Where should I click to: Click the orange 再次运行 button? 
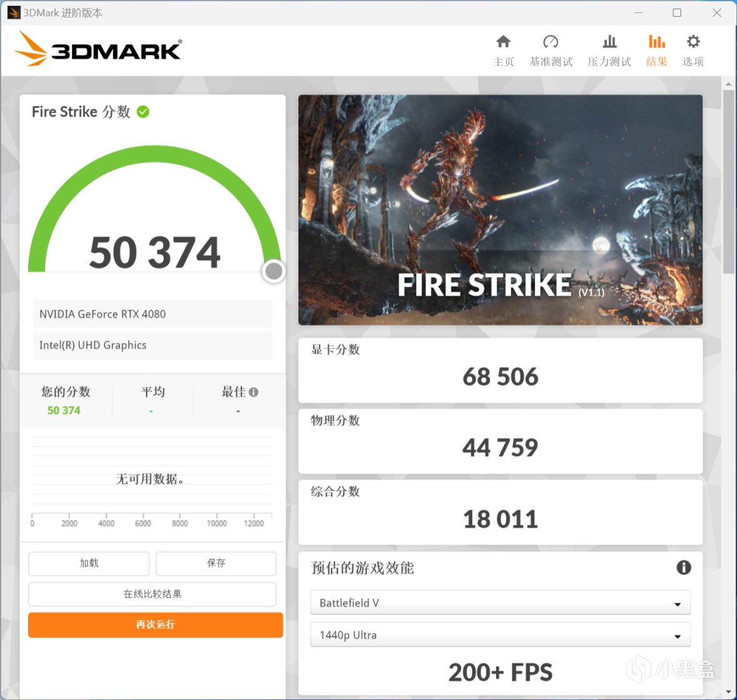point(156,625)
